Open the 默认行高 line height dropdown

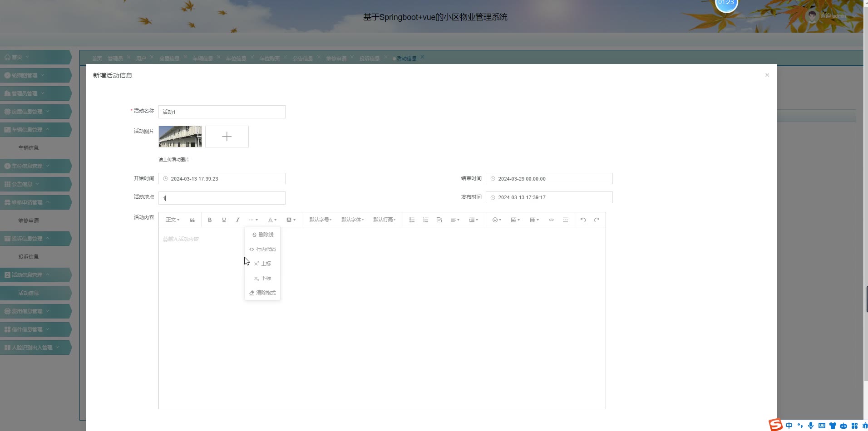pyautogui.click(x=385, y=220)
